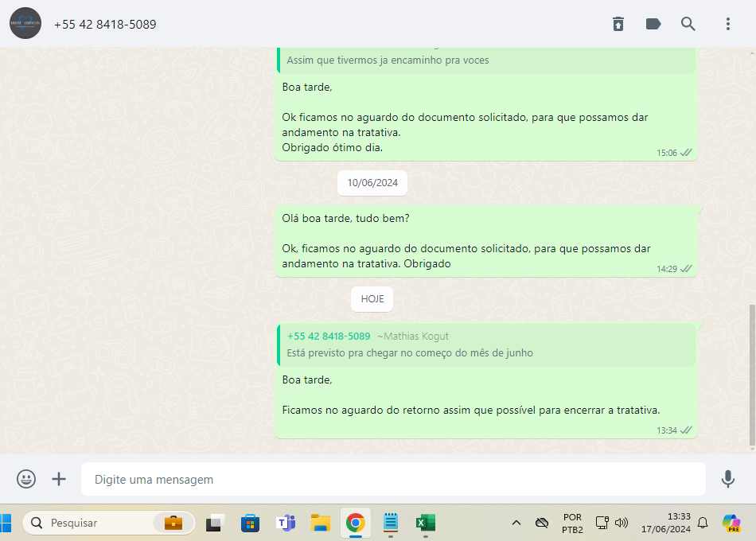Open contact info for +55 42 8418-5089
This screenshot has height=541, width=756.
pos(105,25)
